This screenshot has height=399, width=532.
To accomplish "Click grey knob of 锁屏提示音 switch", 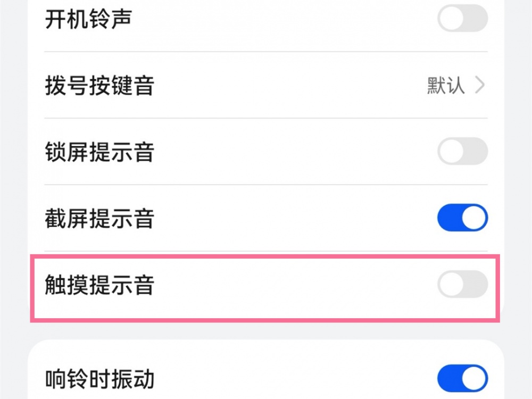I will (x=451, y=151).
